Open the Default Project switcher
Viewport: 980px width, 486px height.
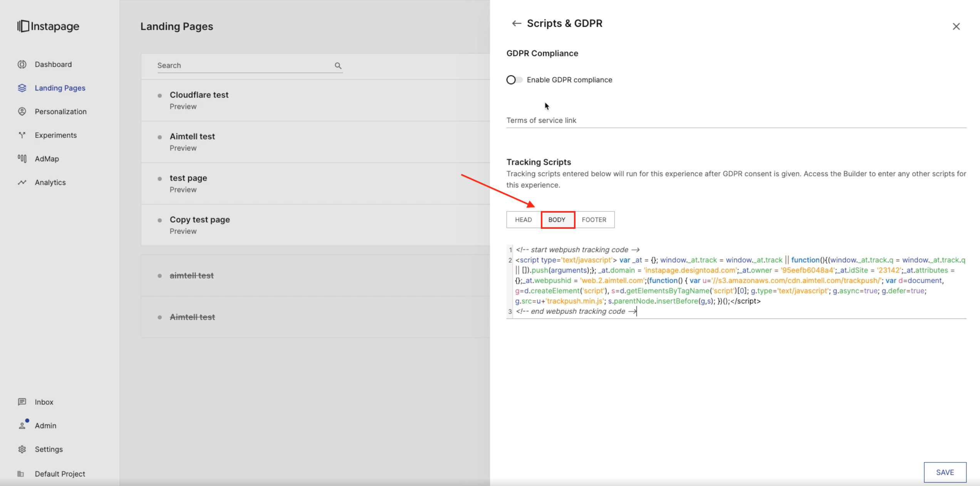point(60,474)
